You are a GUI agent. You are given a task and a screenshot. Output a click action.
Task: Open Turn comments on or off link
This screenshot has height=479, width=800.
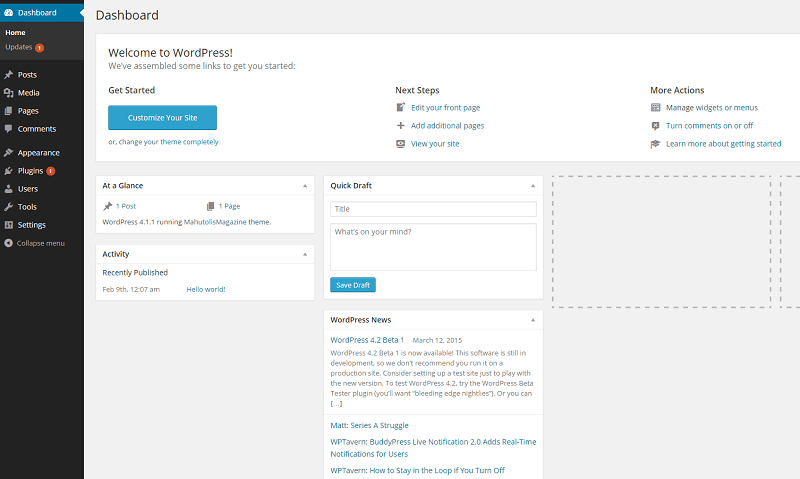coord(709,125)
